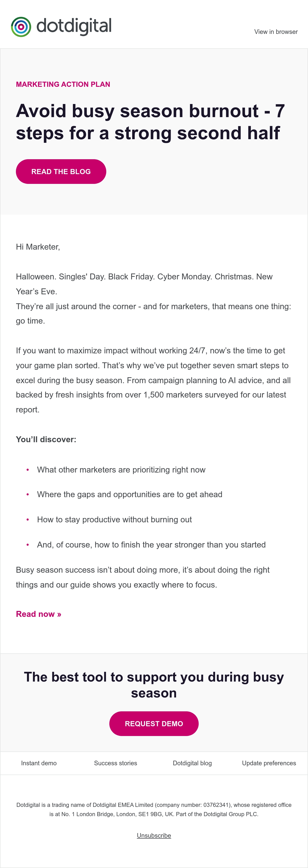The width and height of the screenshot is (308, 868).
Task: Open Update preferences footer link
Action: click(269, 763)
